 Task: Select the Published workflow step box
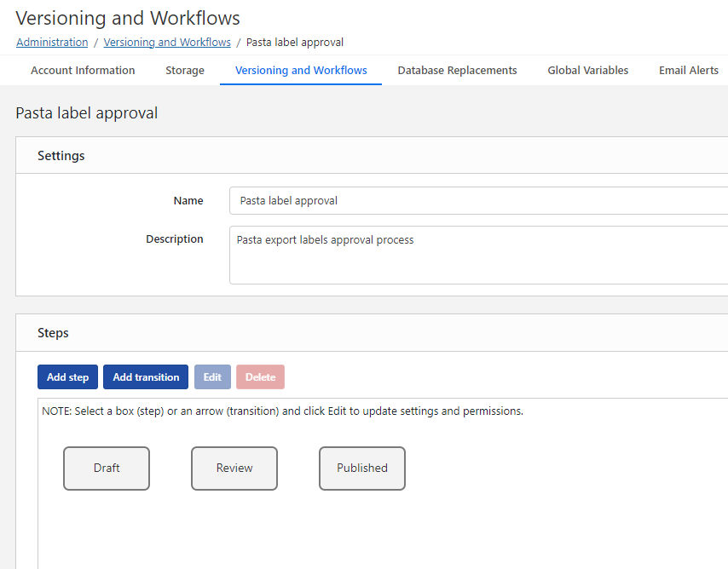point(361,468)
